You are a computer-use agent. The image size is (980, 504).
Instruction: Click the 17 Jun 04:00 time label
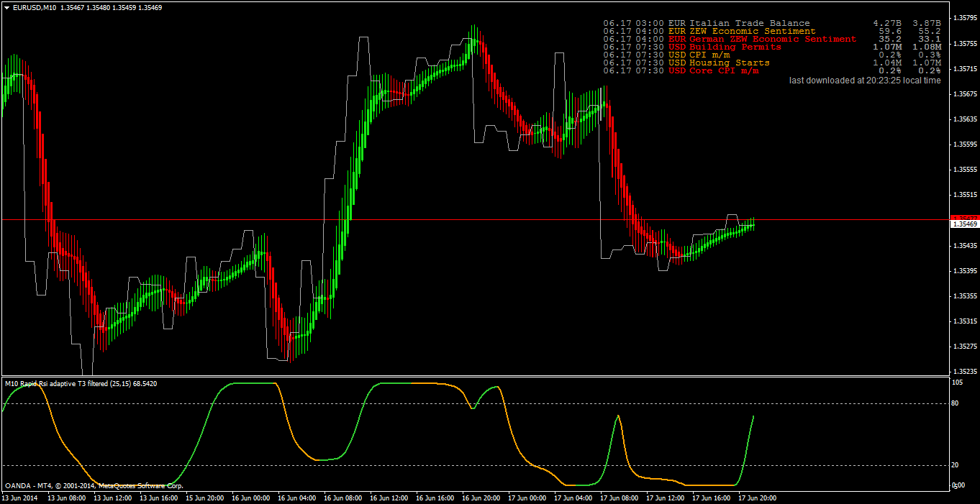(x=573, y=498)
